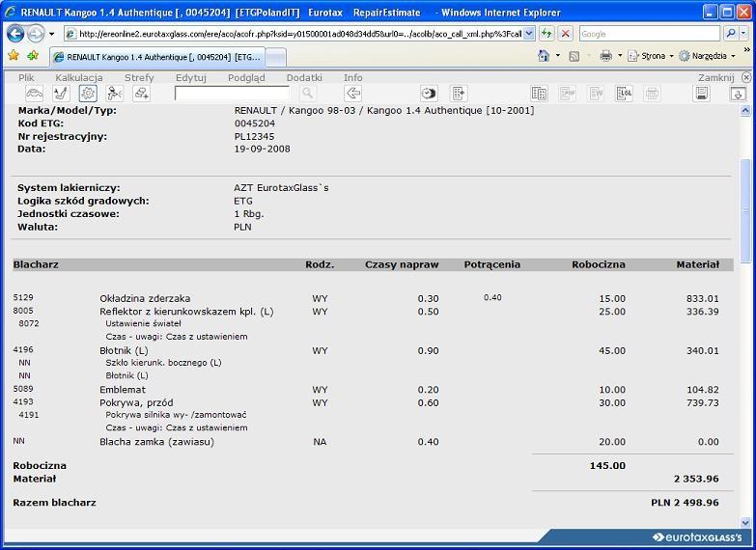
Task: Click the car body icon in the toolbar
Action: pyautogui.click(x=35, y=93)
